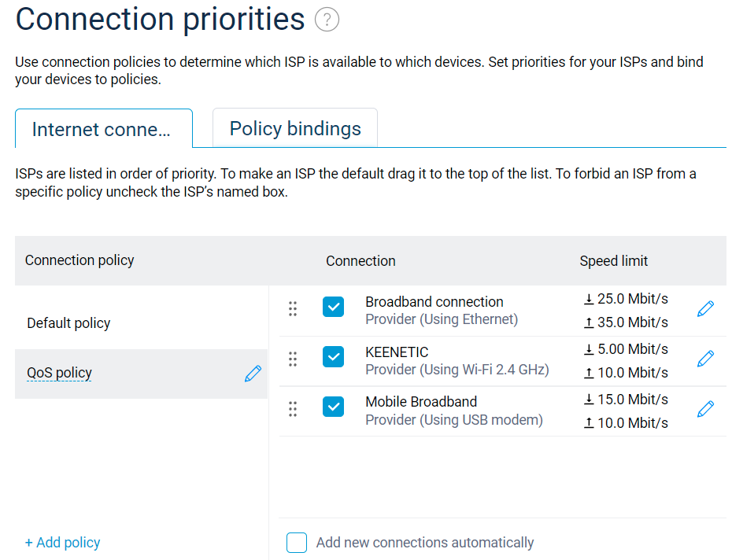This screenshot has width=732, height=560.
Task: Grab the KEENETIC drag handle
Action: coord(293,359)
